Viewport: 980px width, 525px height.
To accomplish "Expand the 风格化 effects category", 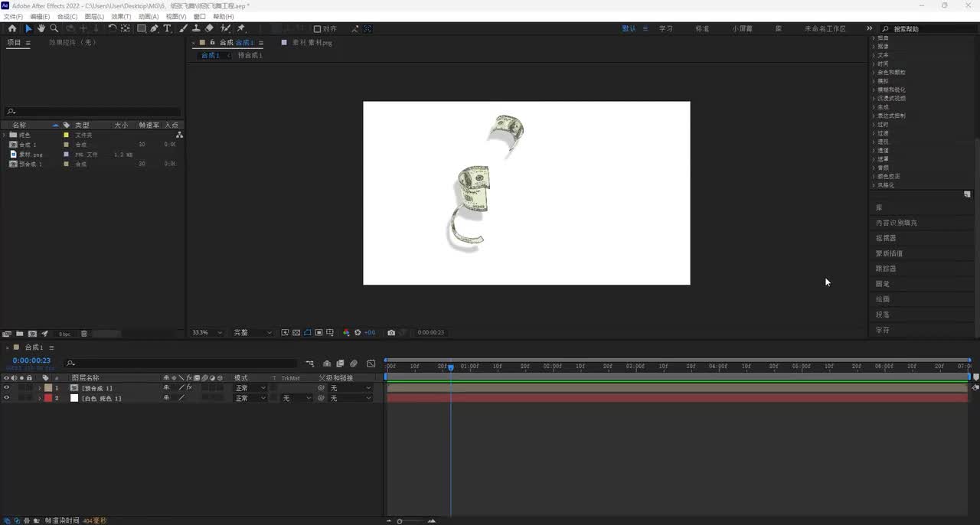I will click(x=874, y=185).
